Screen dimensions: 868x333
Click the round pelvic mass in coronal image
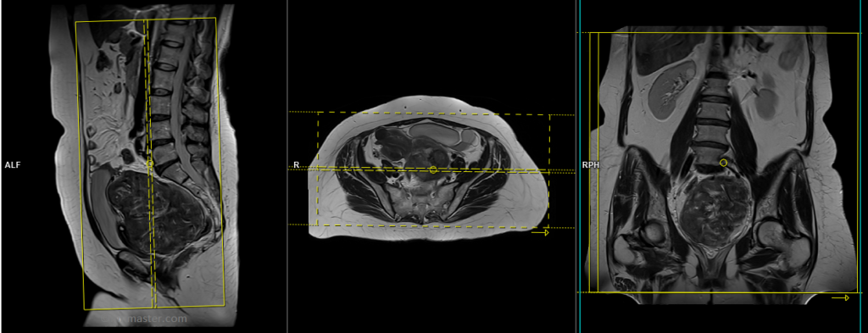pos(714,213)
